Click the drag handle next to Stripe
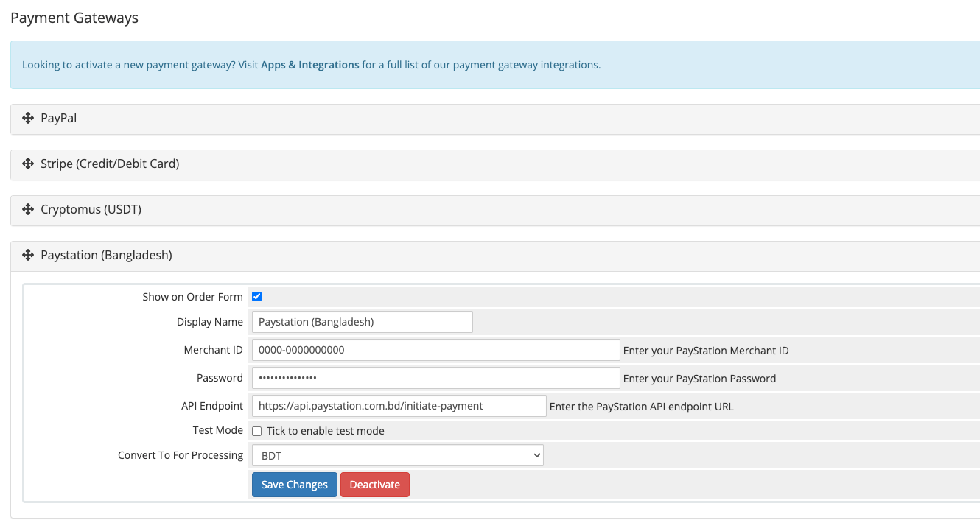Image resolution: width=980 pixels, height=520 pixels. click(x=28, y=164)
